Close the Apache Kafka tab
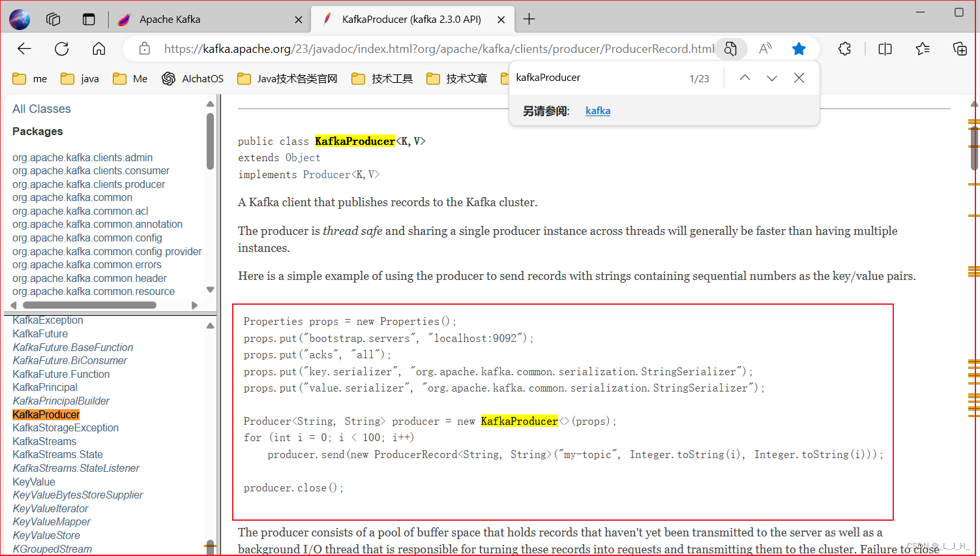The width and height of the screenshot is (980, 556). click(x=299, y=20)
